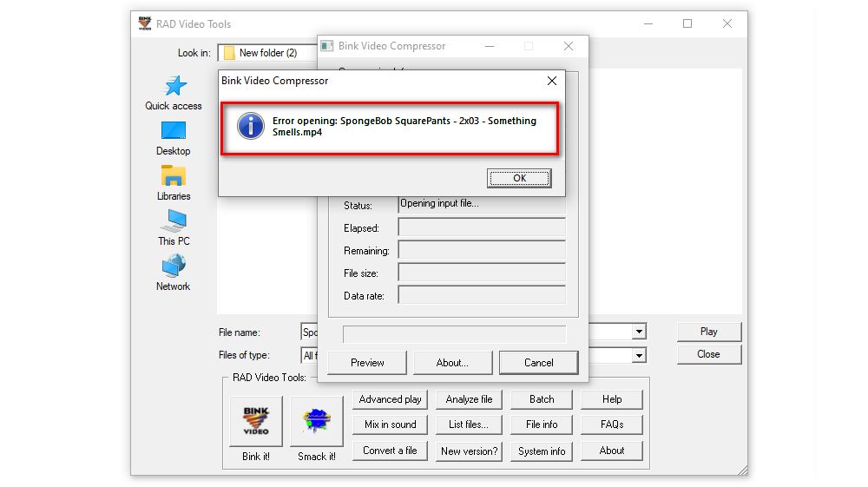Check for New version?
Viewport: 868px width, 487px height.
[x=469, y=451]
